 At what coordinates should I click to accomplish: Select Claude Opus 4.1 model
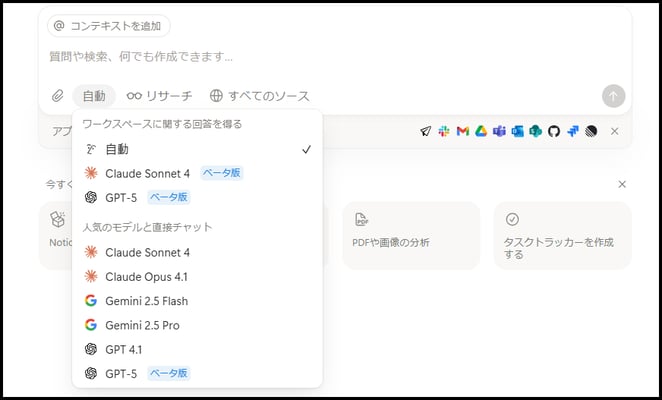tap(197, 277)
